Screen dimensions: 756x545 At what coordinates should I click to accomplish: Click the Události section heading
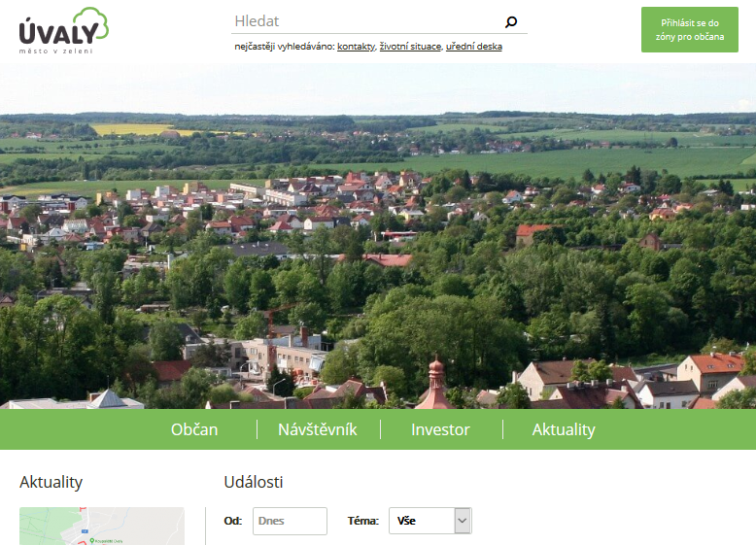(x=254, y=483)
